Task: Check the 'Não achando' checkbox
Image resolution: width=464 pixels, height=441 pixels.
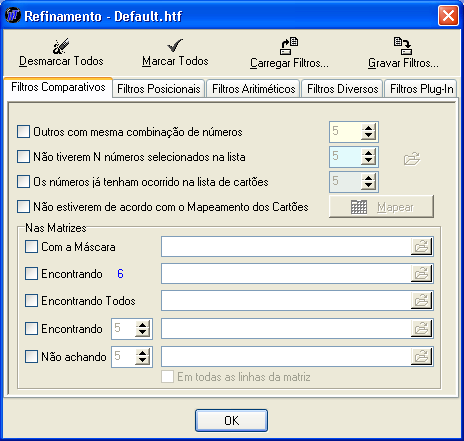Action: pos(31,357)
